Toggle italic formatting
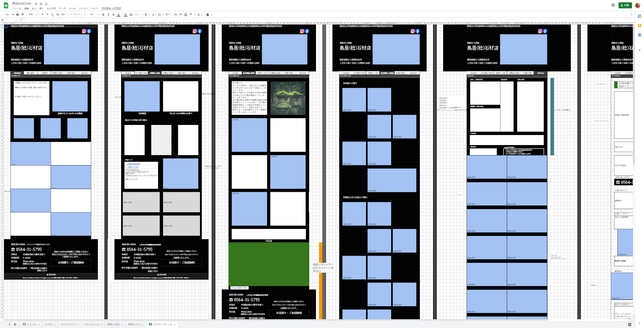This screenshot has height=328, width=644. [108, 15]
